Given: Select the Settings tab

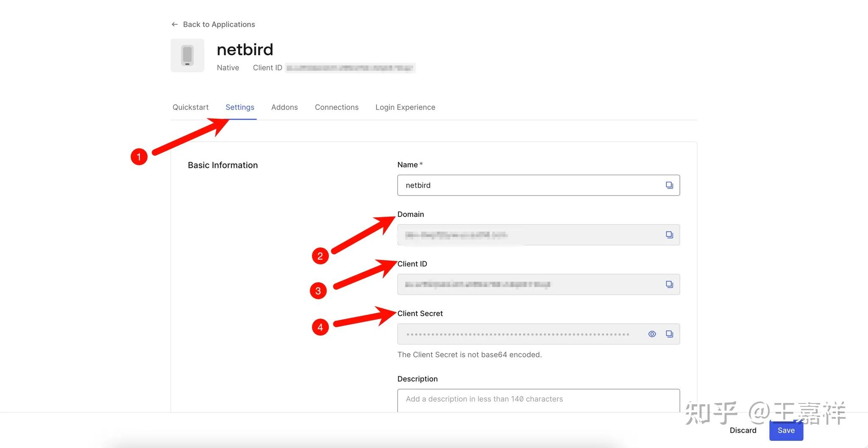Looking at the screenshot, I should tap(239, 107).
